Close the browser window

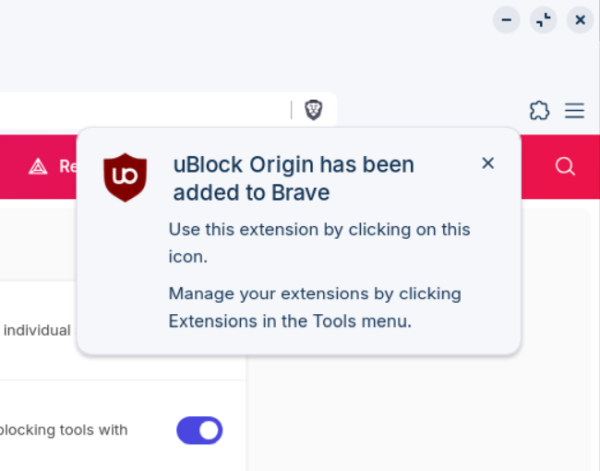tap(580, 19)
